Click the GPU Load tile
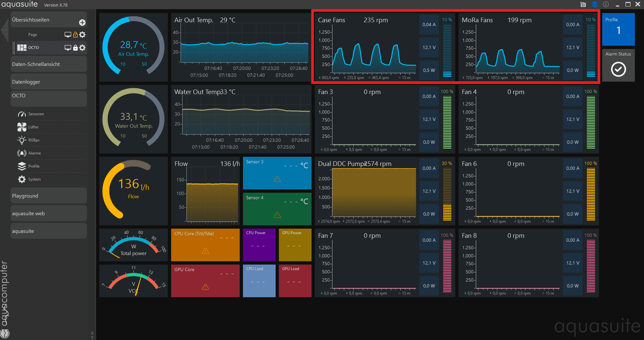644x340 pixels. (x=295, y=281)
